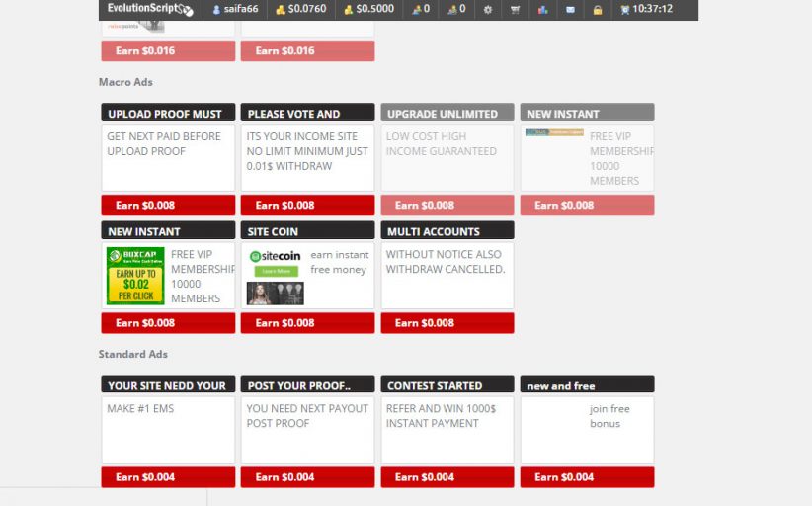The image size is (812, 506).
Task: Open the saifa66 user profile
Action: click(x=235, y=9)
